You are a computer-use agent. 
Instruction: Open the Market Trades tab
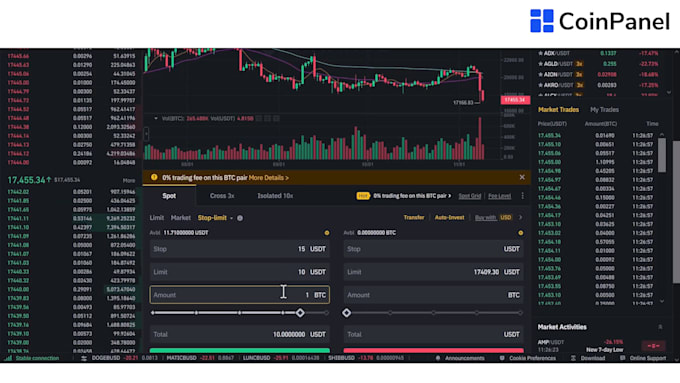pos(558,110)
